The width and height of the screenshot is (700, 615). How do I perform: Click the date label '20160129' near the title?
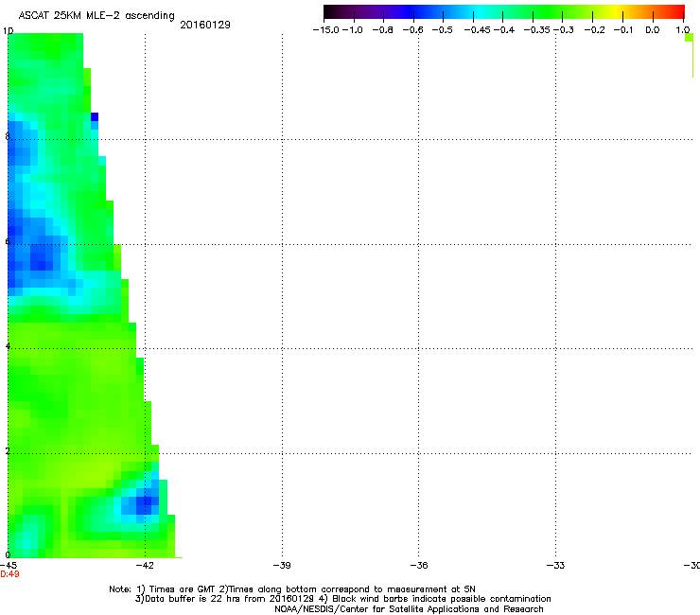[205, 25]
